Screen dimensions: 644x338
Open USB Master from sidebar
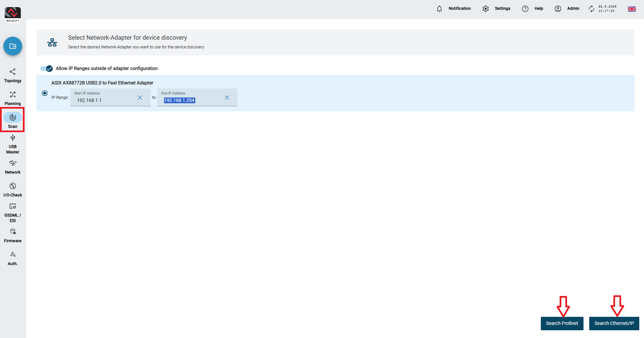click(x=13, y=145)
